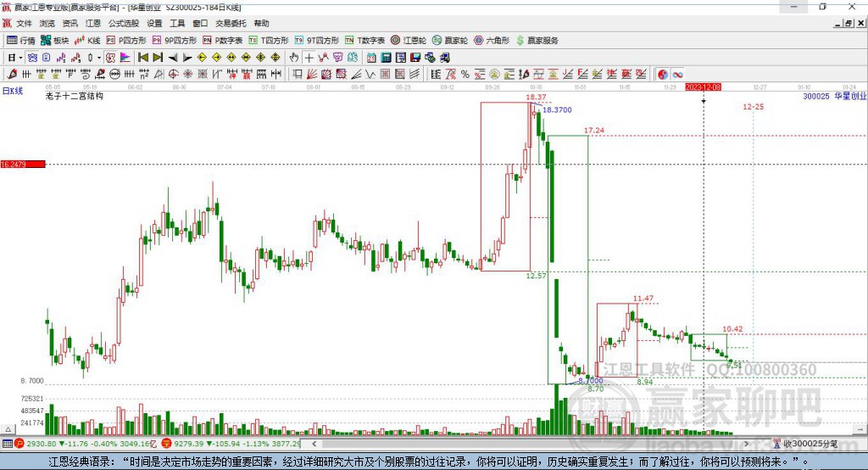The image size is (868, 470).
Task: Click the n² grid tool icon
Action: coord(144,74)
